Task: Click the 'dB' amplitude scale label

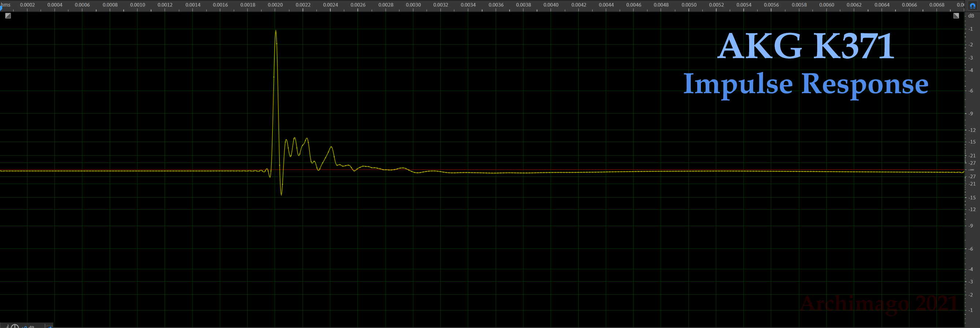Action: (x=971, y=16)
